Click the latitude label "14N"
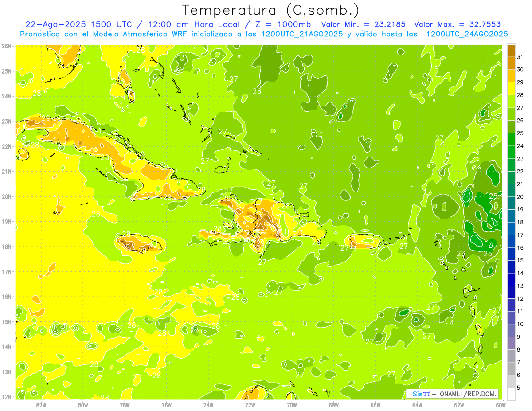Screen dimensions: 532x411 (7, 347)
